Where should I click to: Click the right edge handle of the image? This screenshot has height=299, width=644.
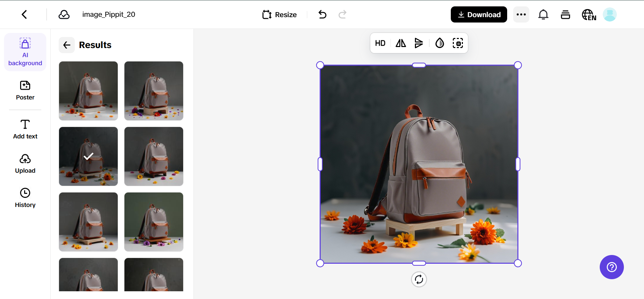[518, 164]
